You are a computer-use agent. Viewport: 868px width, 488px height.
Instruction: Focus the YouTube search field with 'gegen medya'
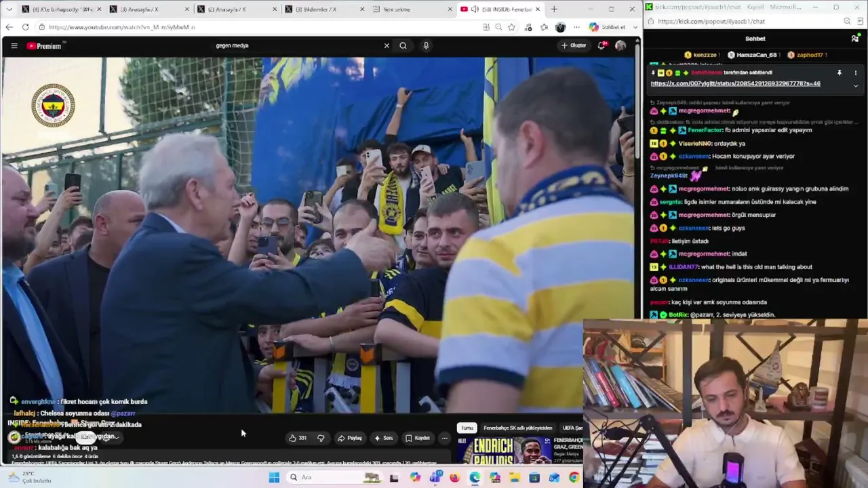point(298,45)
